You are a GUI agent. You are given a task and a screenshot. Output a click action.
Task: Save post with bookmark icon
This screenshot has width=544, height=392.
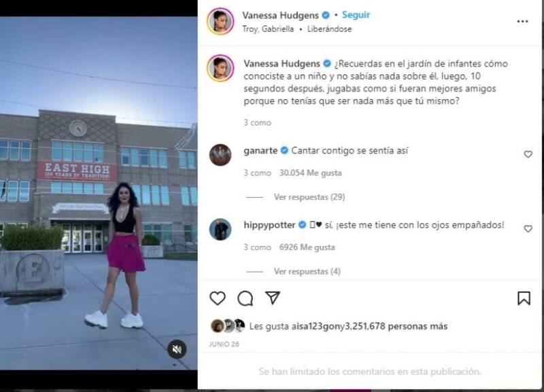(x=524, y=298)
